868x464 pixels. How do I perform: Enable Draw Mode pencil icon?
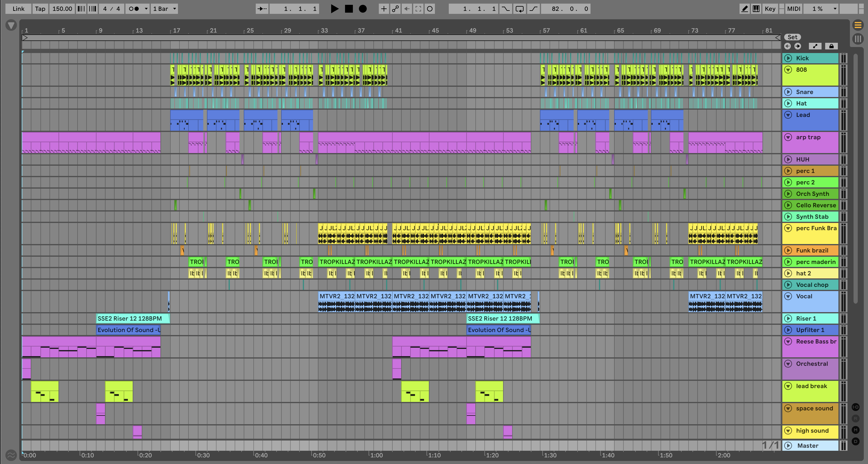(x=744, y=9)
